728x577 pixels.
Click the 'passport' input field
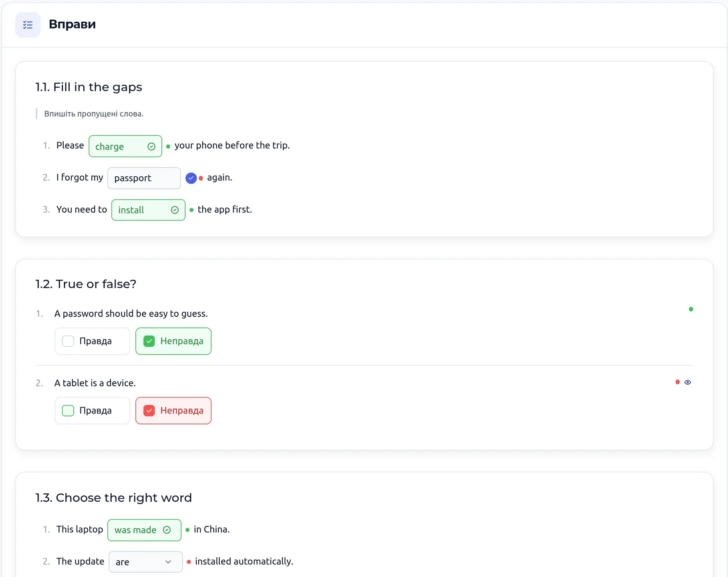[x=144, y=178]
